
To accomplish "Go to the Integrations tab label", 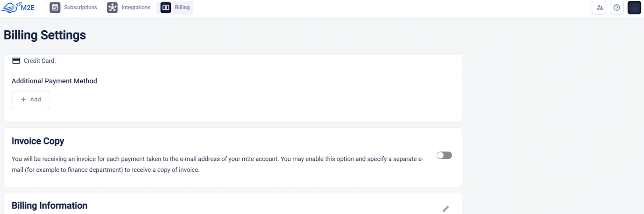I will pyautogui.click(x=136, y=7).
